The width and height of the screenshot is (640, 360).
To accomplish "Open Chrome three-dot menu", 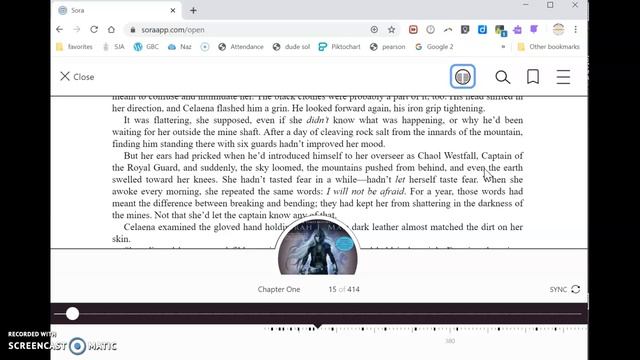I will tap(576, 29).
